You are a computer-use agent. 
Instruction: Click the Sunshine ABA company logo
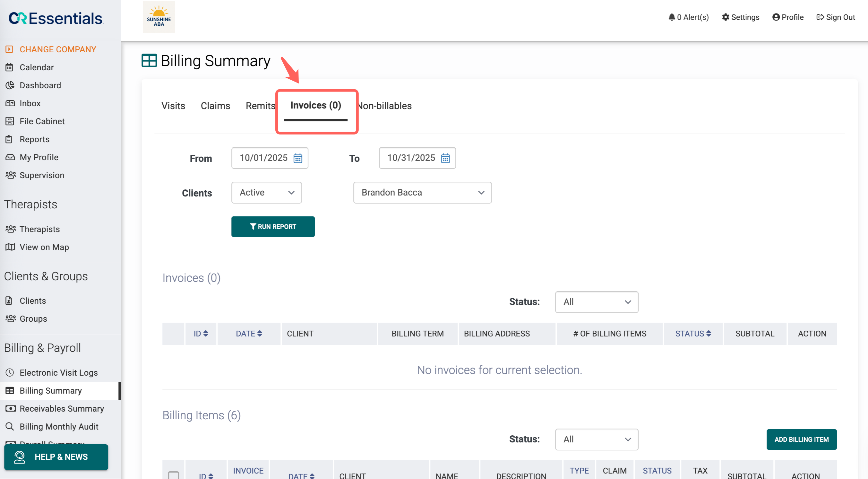coord(159,17)
